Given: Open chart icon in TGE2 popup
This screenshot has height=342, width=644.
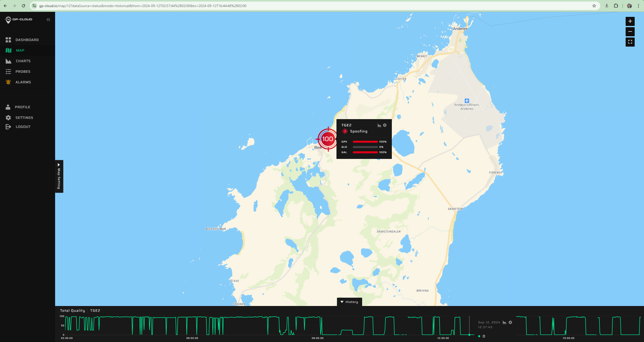Looking at the screenshot, I should [x=379, y=125].
